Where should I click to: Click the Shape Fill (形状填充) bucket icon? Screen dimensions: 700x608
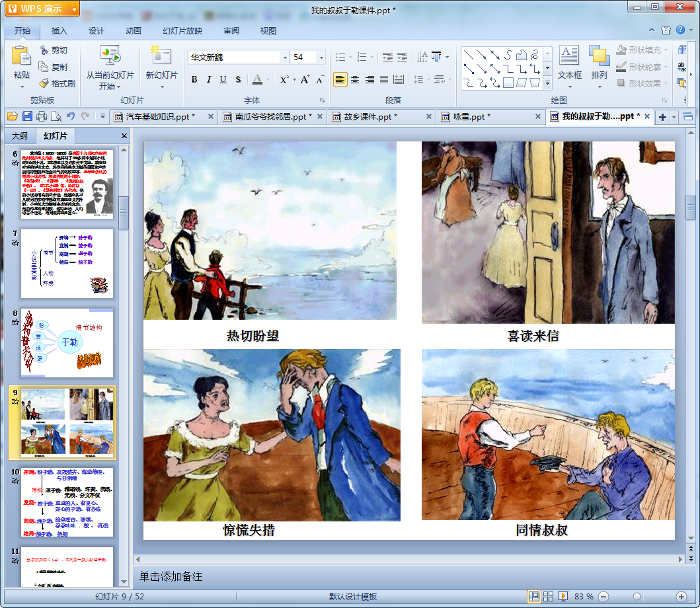pos(621,50)
